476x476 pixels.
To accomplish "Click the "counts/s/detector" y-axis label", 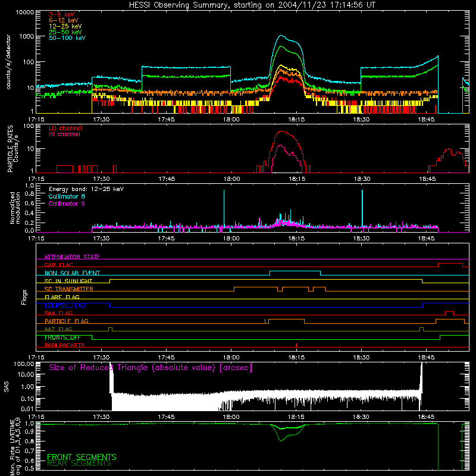I will pyautogui.click(x=8, y=62).
